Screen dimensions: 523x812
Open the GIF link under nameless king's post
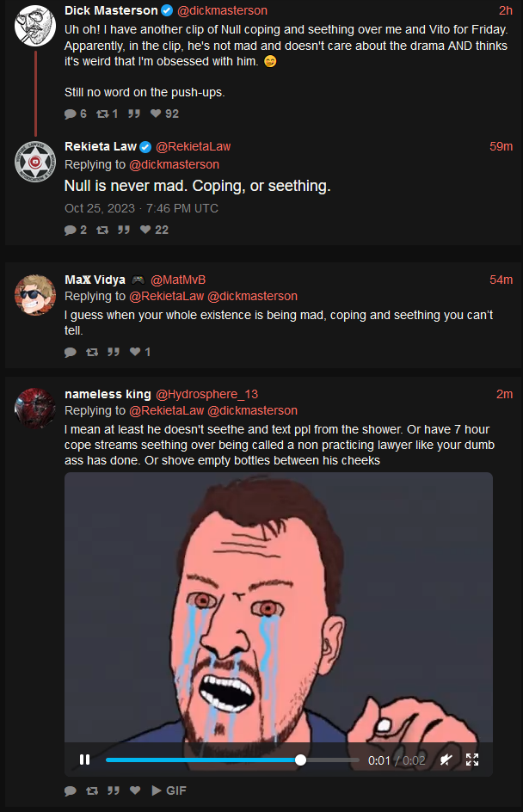(x=169, y=790)
